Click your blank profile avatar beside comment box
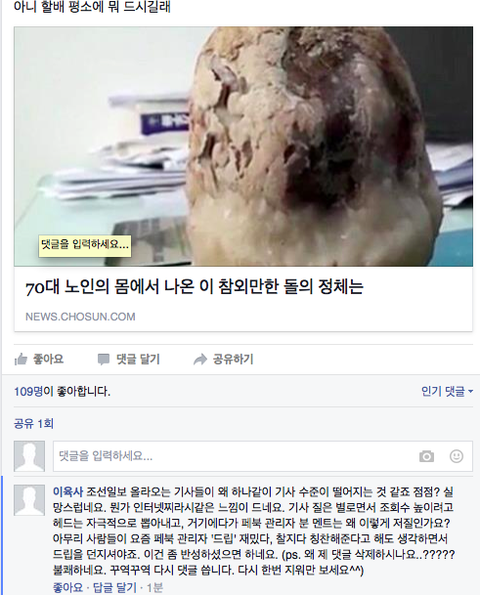 click(x=29, y=456)
